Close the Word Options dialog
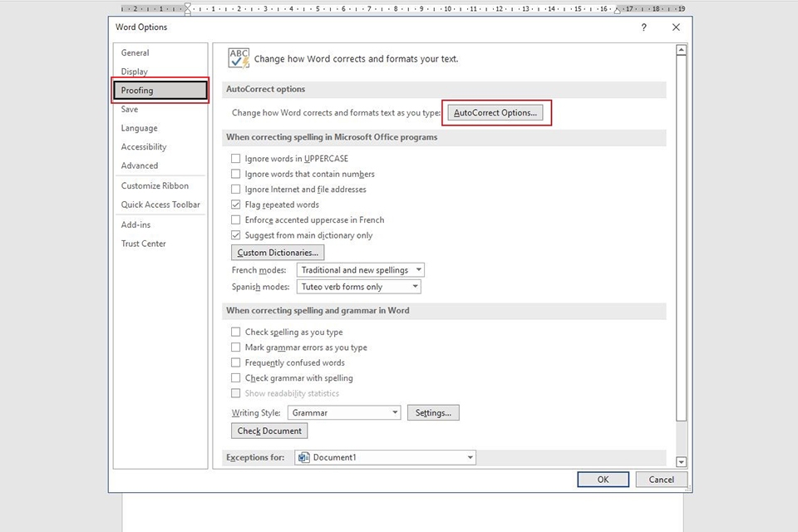This screenshot has height=532, width=798. (676, 27)
